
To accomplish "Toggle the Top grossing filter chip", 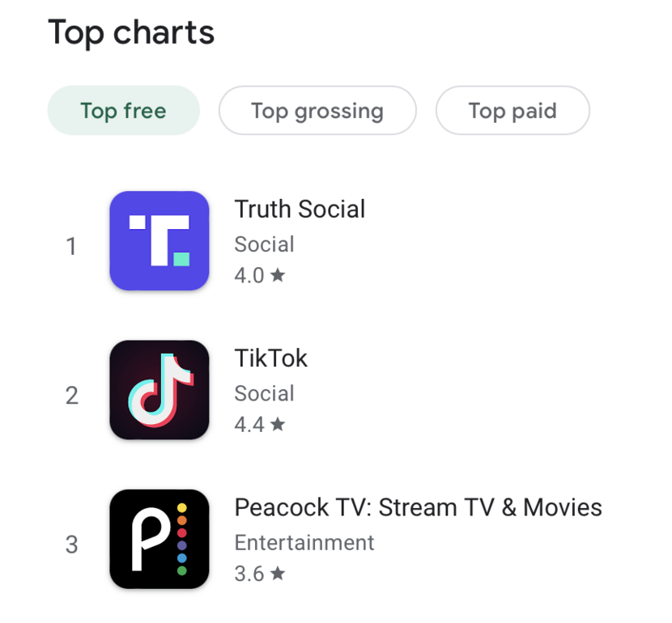I will 317,110.
